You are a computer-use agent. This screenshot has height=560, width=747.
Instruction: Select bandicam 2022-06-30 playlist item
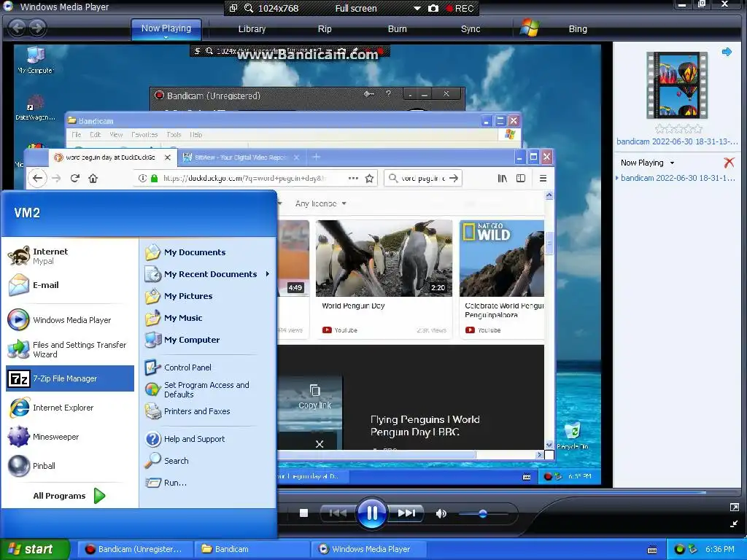click(x=677, y=178)
